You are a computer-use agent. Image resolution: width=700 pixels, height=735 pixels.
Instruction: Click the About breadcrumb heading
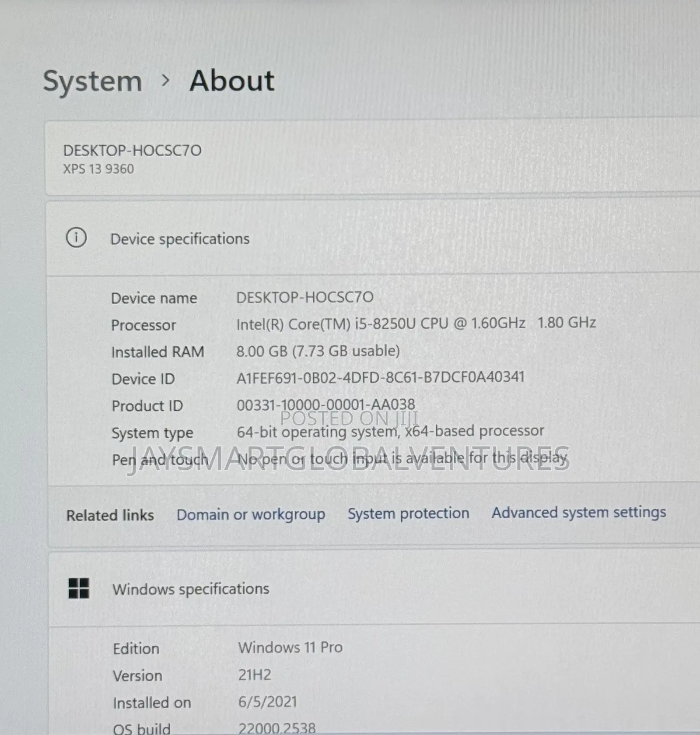pos(232,81)
